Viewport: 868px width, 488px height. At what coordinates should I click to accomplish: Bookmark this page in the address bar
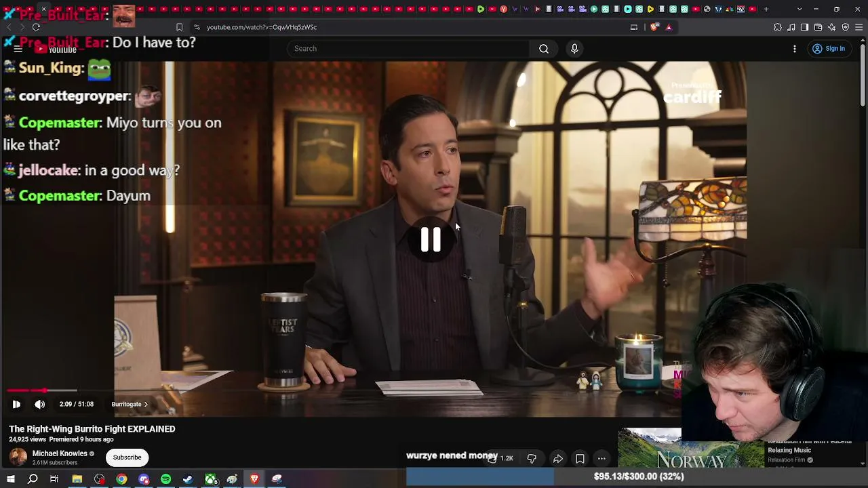pos(179,27)
